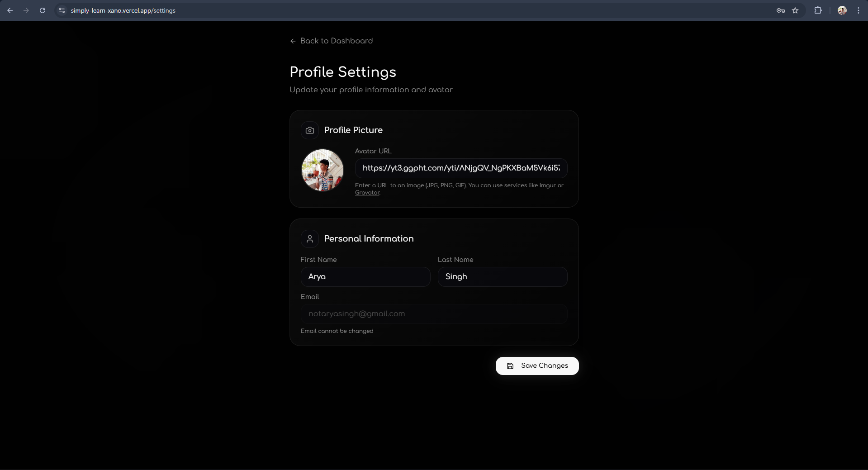Click the Save Changes button
Image resolution: width=868 pixels, height=470 pixels.
pos(537,366)
